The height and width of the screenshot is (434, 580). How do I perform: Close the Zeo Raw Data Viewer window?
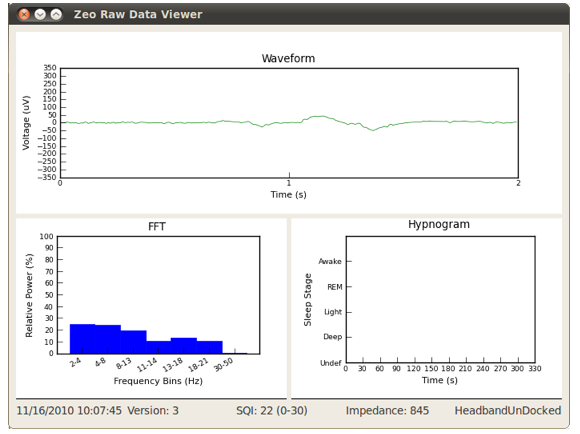click(x=24, y=14)
